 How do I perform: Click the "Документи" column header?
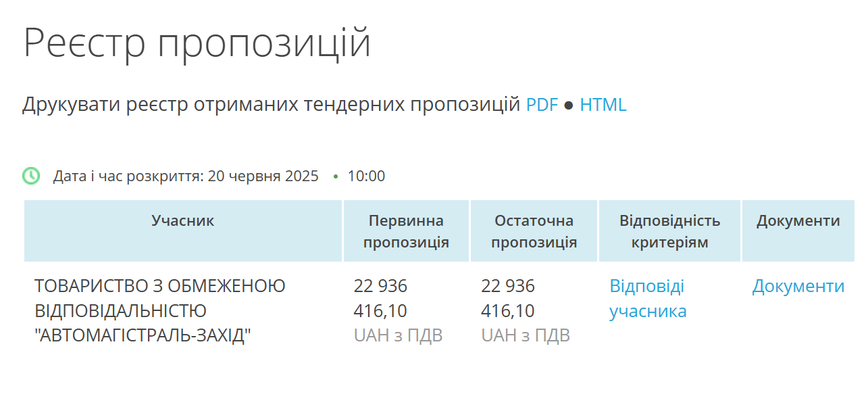tap(798, 221)
